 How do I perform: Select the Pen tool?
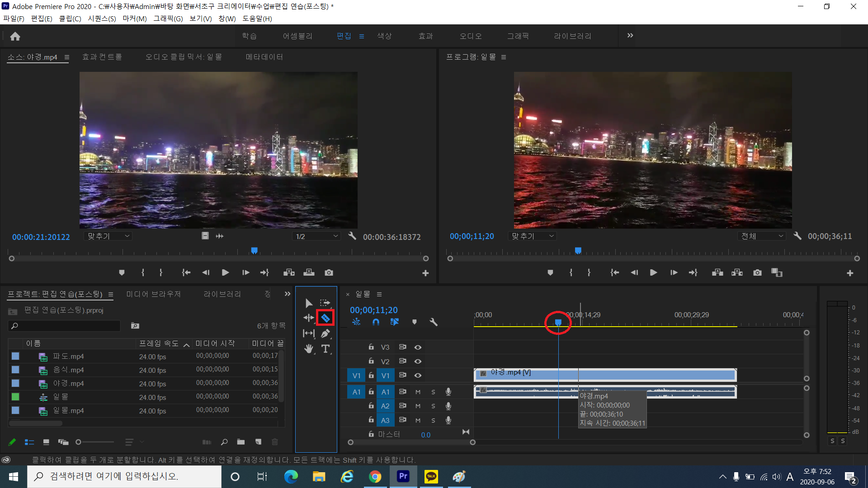[325, 333]
